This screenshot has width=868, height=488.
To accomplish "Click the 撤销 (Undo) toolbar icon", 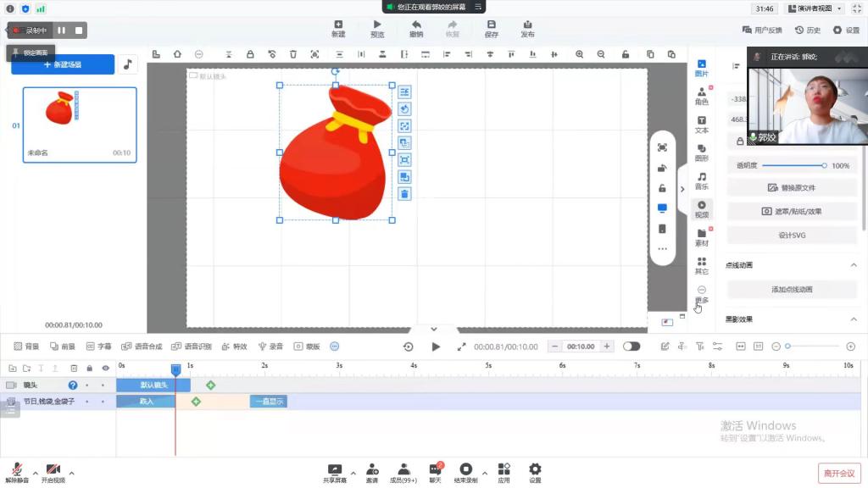I will click(x=416, y=29).
